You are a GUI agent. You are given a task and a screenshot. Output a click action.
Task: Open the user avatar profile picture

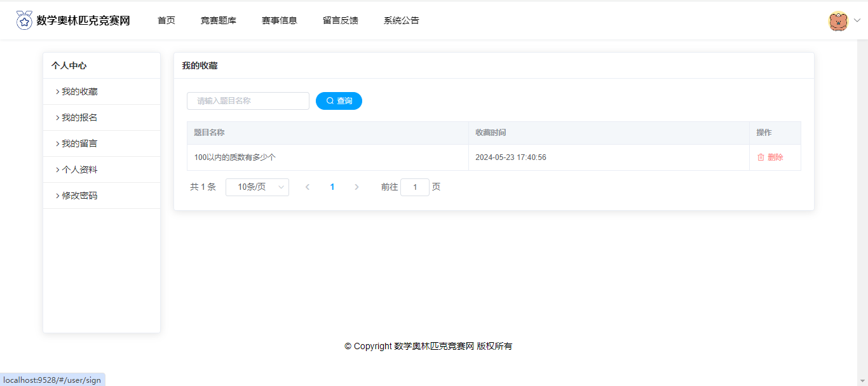(x=838, y=21)
